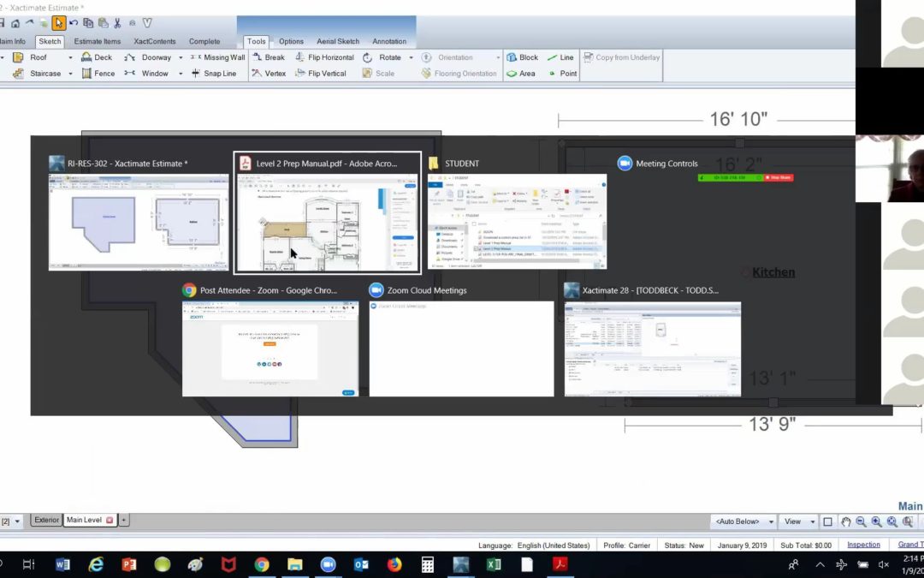Image resolution: width=924 pixels, height=578 pixels.
Task: Click the pan hand icon in view toolbar
Action: coord(845,521)
